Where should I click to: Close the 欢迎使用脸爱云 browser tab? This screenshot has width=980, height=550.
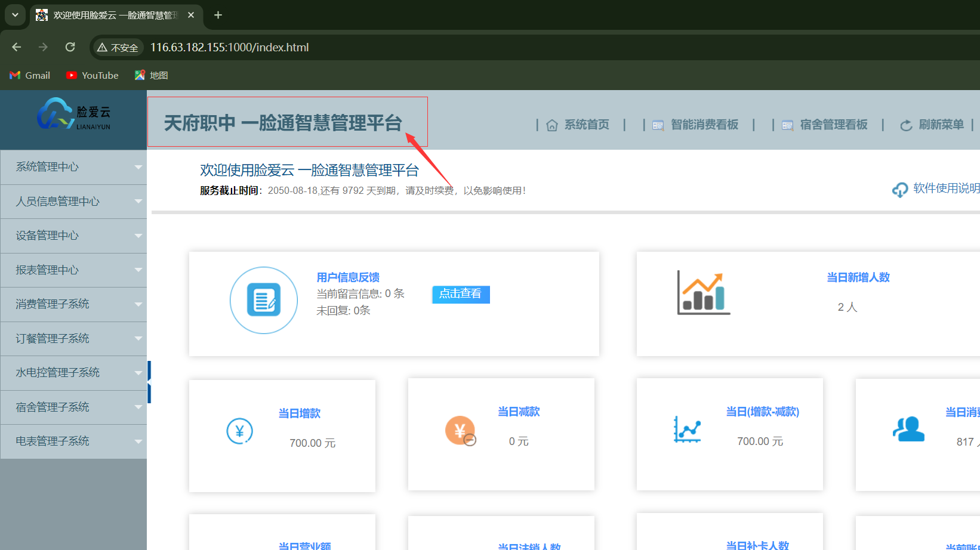(191, 15)
